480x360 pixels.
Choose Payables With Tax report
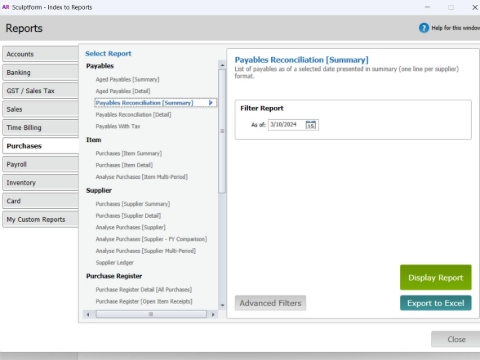click(118, 126)
